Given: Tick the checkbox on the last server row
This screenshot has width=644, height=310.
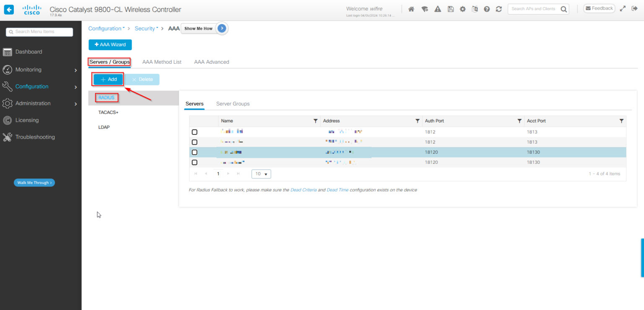Looking at the screenshot, I should coord(195,162).
